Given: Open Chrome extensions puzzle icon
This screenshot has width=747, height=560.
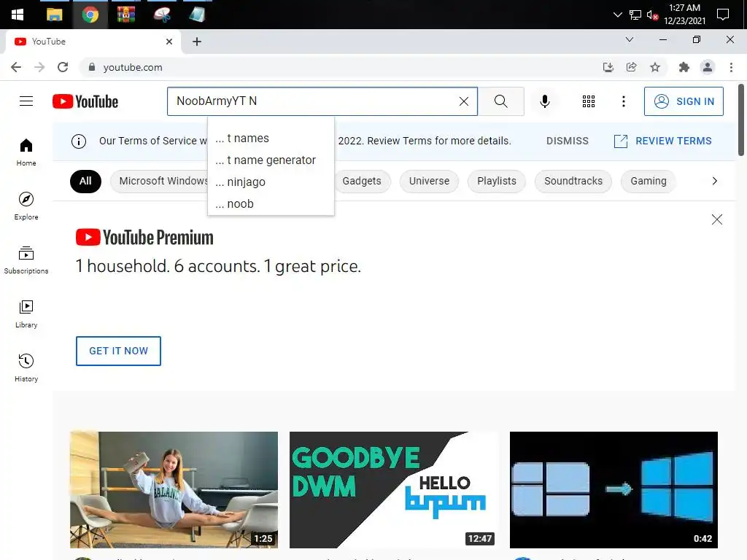Looking at the screenshot, I should [684, 67].
